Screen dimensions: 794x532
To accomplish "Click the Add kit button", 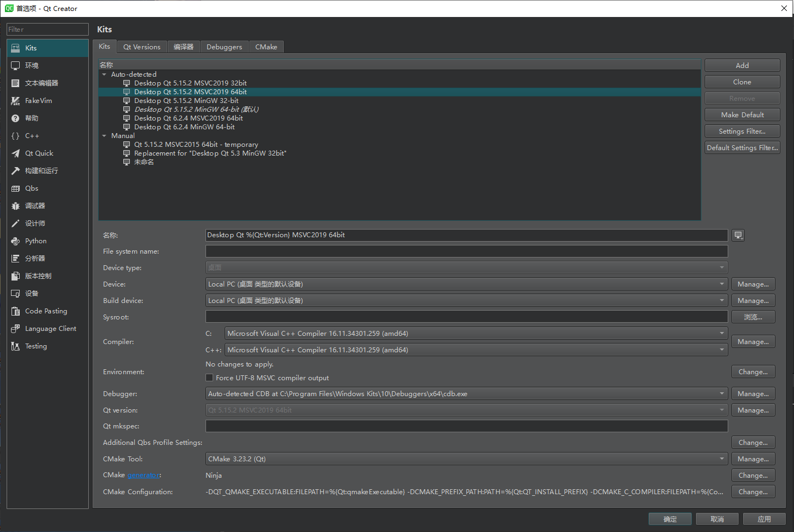I will click(742, 66).
